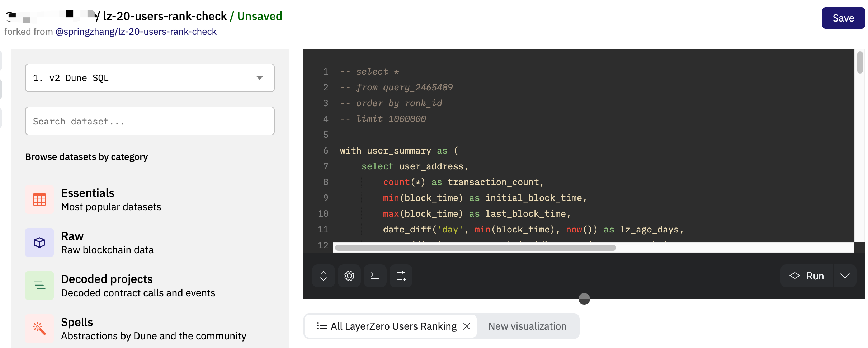Click the editor horizontal scrollbar
Image resolution: width=868 pixels, height=348 pixels.
coord(475,248)
